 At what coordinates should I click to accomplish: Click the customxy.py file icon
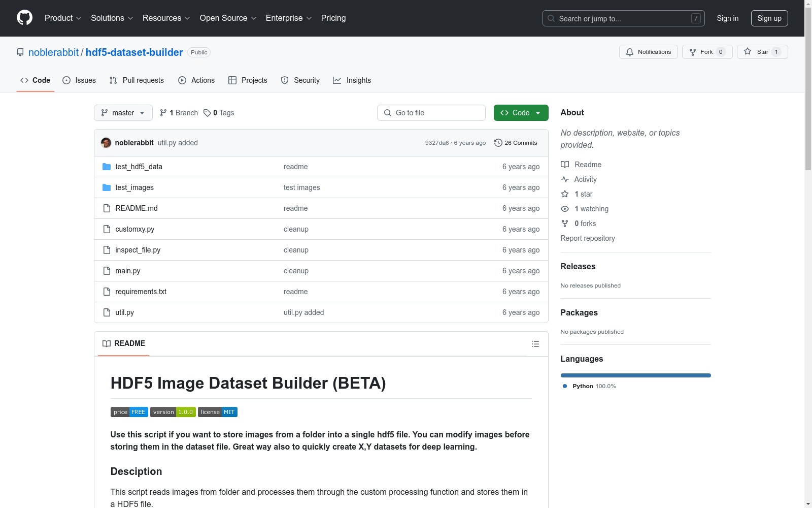pos(107,229)
